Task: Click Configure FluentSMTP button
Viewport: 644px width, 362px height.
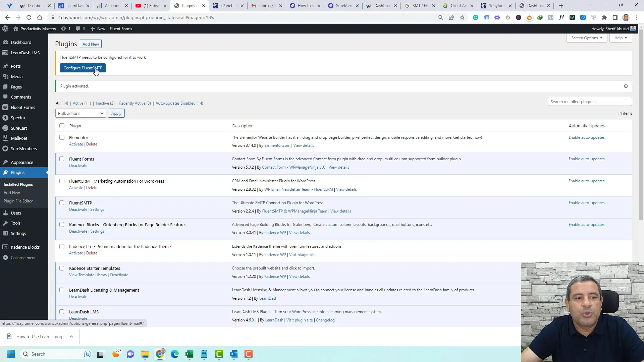Action: (83, 68)
